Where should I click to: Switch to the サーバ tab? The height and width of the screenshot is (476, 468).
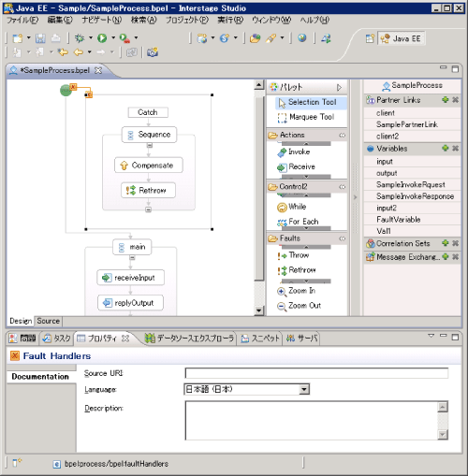[301, 339]
